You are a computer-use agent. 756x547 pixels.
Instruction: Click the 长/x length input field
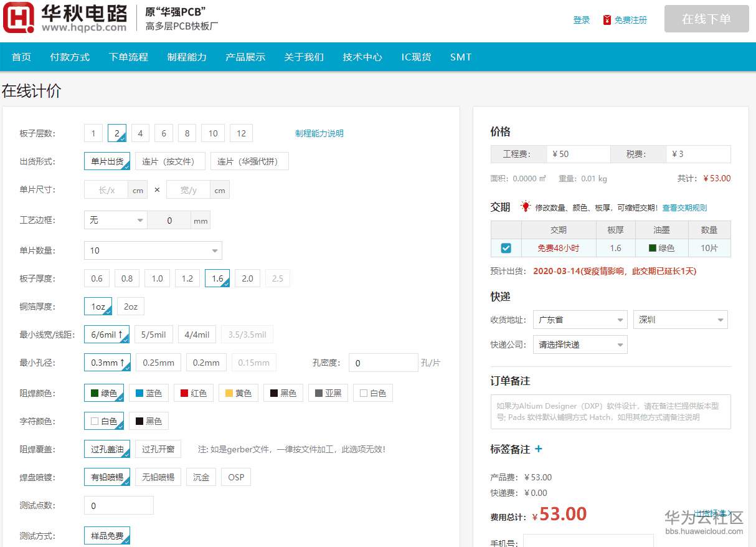[106, 190]
